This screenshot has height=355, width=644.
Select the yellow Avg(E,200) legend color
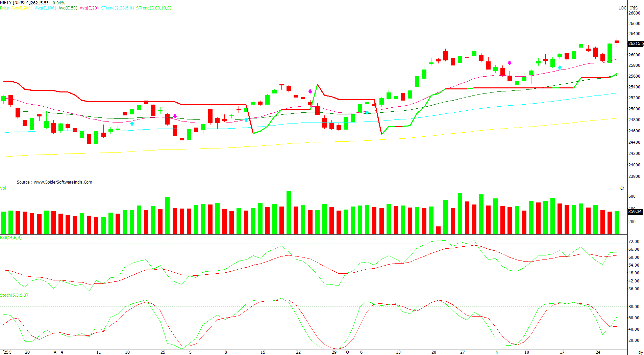point(22,8)
